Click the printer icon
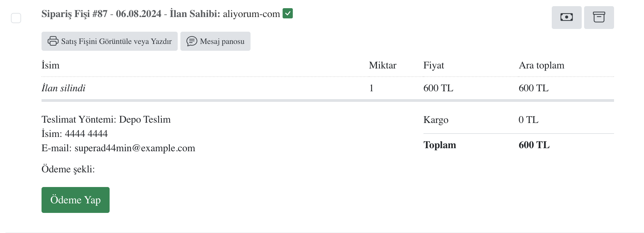This screenshot has height=233, width=644. pyautogui.click(x=53, y=41)
